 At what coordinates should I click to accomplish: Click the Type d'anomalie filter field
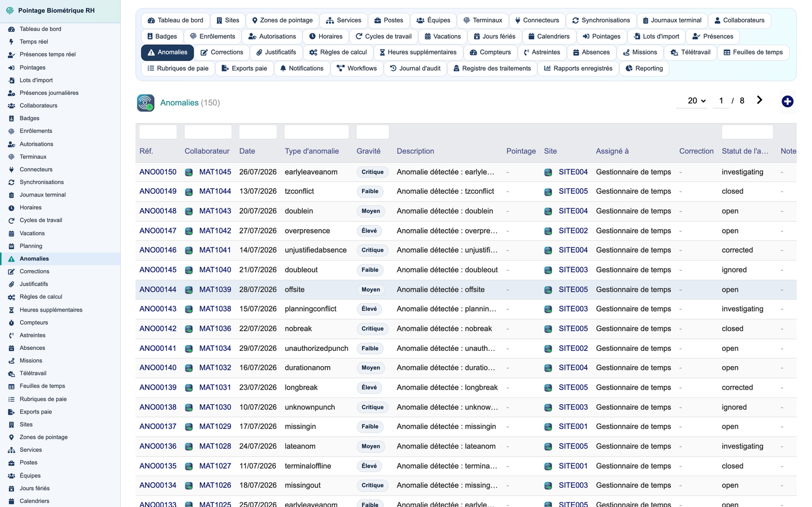click(316, 132)
